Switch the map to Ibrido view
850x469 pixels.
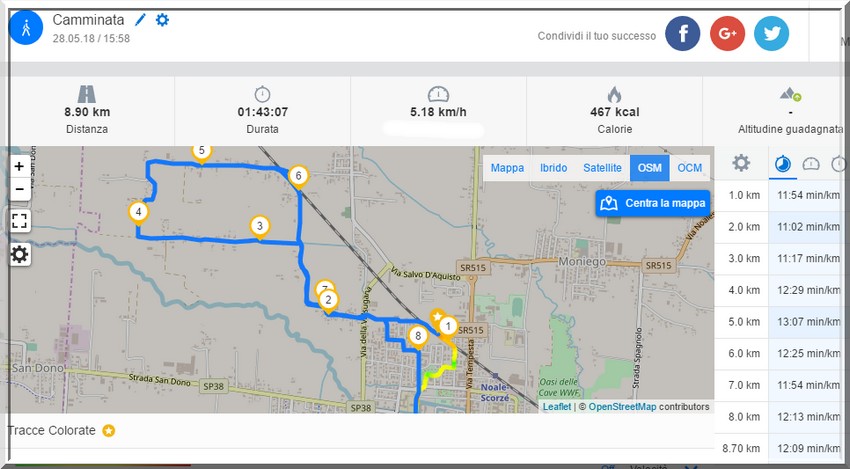pos(554,168)
